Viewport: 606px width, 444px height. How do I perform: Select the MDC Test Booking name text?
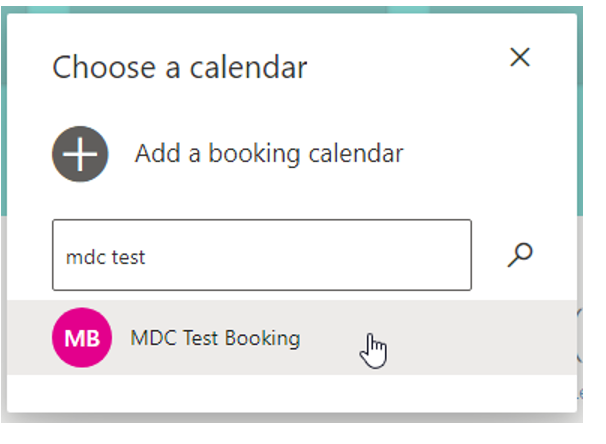[x=215, y=338]
